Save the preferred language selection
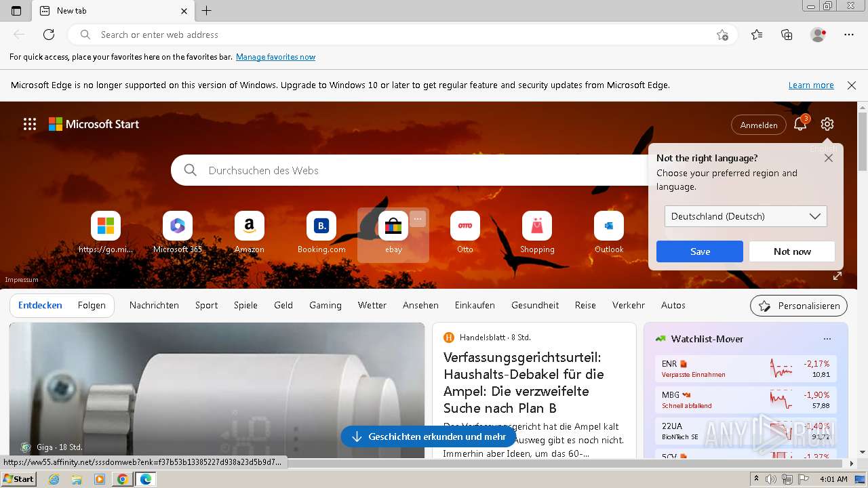The image size is (868, 488). (x=700, y=251)
